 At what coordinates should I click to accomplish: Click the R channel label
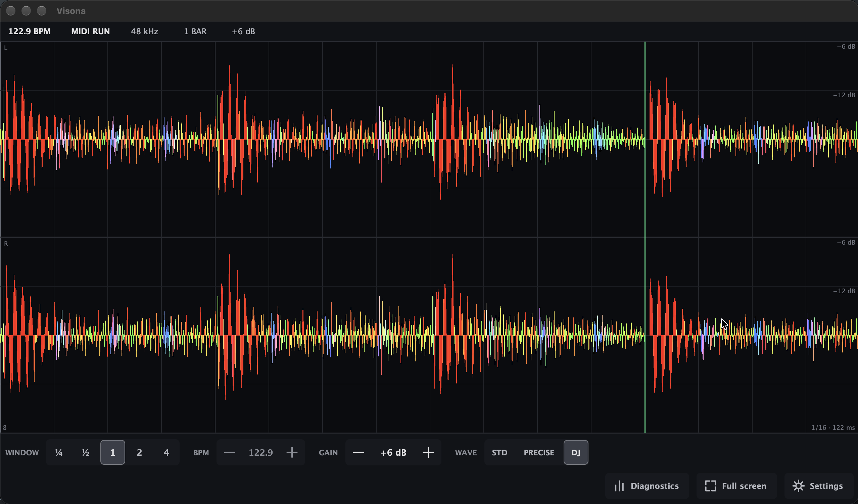(x=6, y=244)
